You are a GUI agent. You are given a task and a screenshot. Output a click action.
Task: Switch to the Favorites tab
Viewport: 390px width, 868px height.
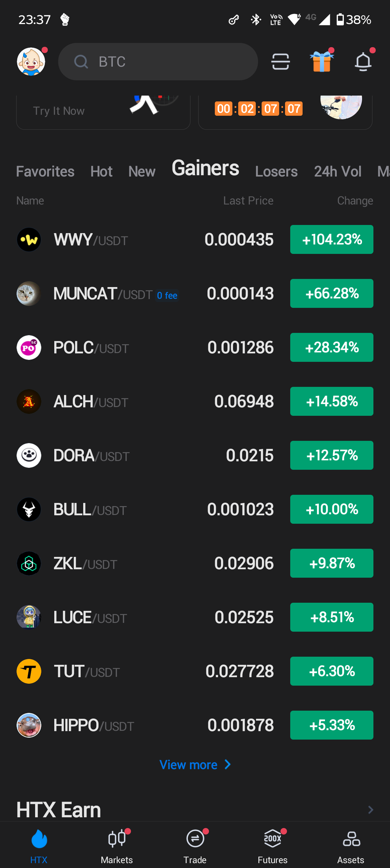coord(45,172)
